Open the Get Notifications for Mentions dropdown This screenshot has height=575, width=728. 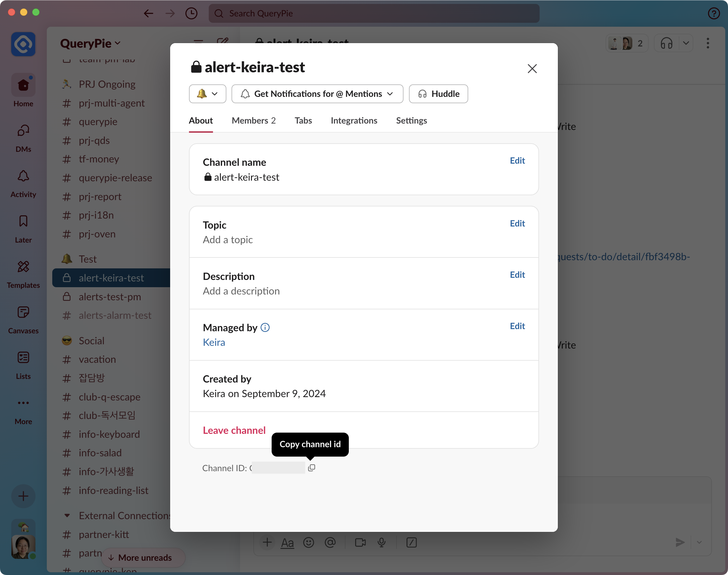[x=317, y=94]
